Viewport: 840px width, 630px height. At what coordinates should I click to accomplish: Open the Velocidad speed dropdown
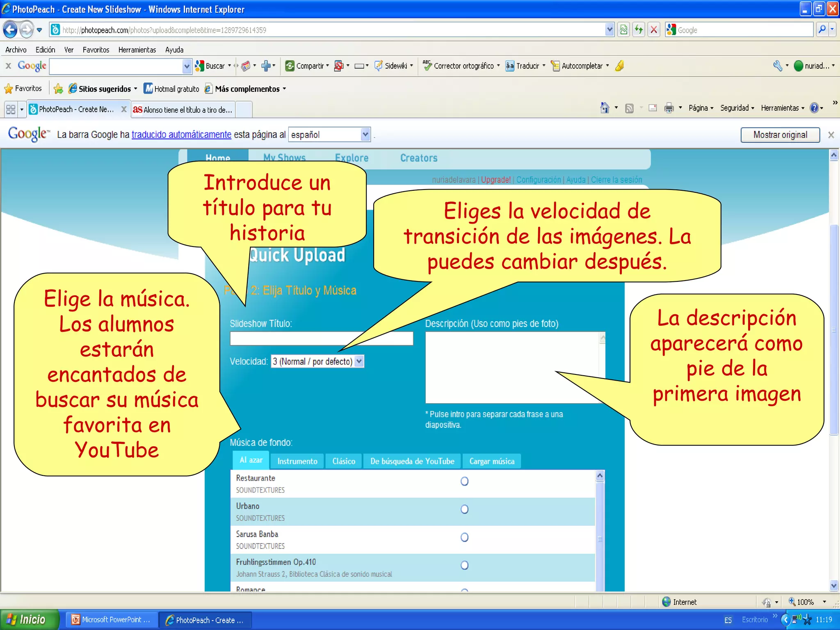click(x=359, y=361)
